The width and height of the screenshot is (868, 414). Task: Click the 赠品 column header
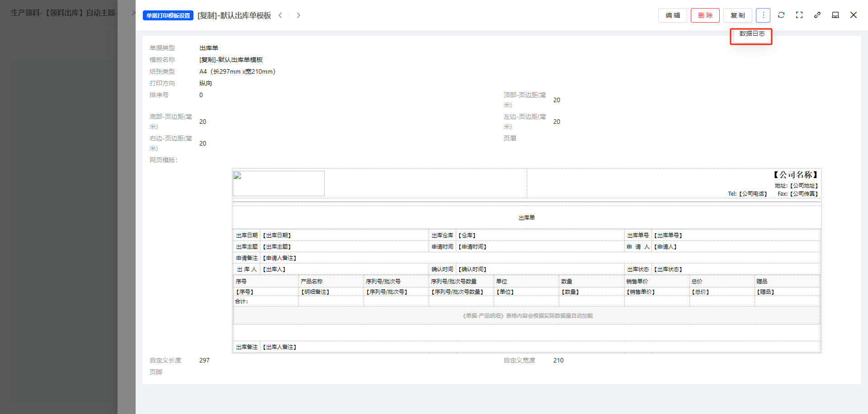762,281
